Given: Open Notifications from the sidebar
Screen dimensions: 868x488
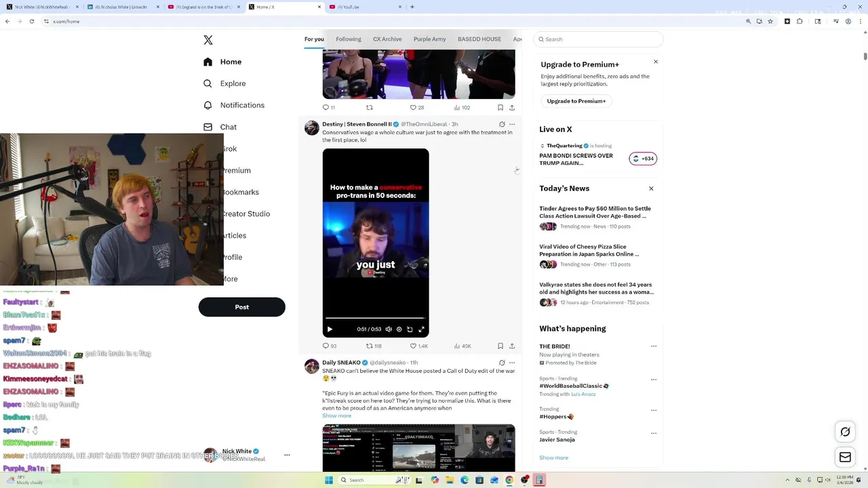Looking at the screenshot, I should coord(234,105).
